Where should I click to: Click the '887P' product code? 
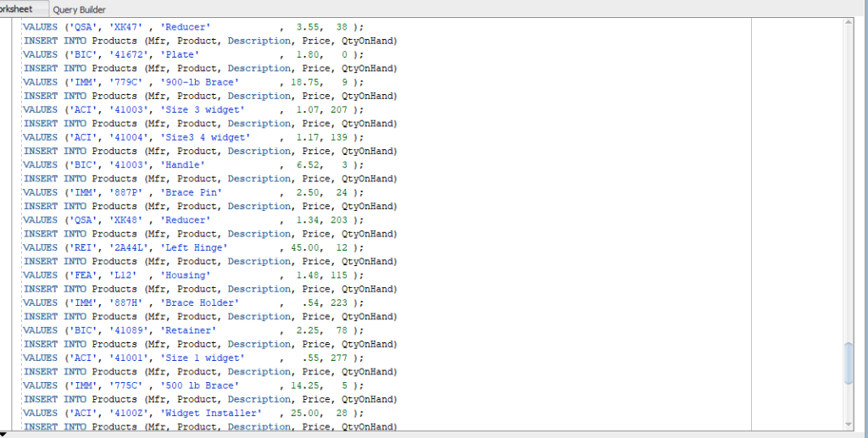[125, 193]
